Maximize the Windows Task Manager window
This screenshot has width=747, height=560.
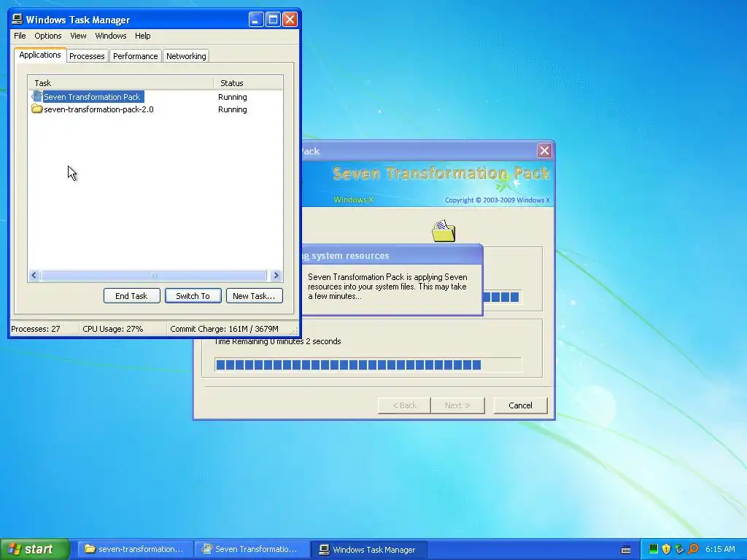[x=273, y=20]
